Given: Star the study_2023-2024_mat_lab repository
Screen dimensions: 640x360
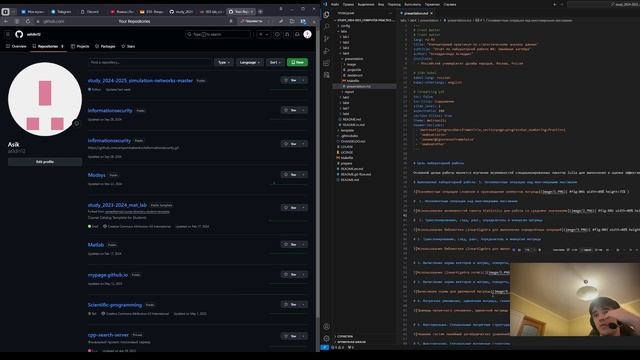Looking at the screenshot, I should point(290,207).
